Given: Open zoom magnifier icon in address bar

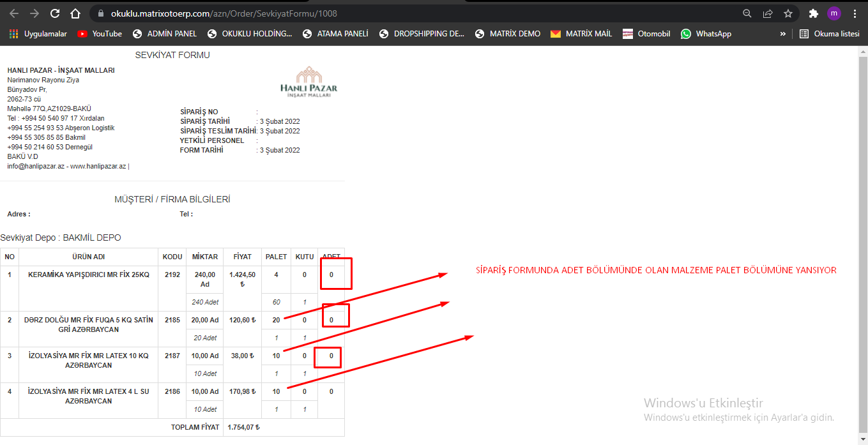Looking at the screenshot, I should pos(747,13).
